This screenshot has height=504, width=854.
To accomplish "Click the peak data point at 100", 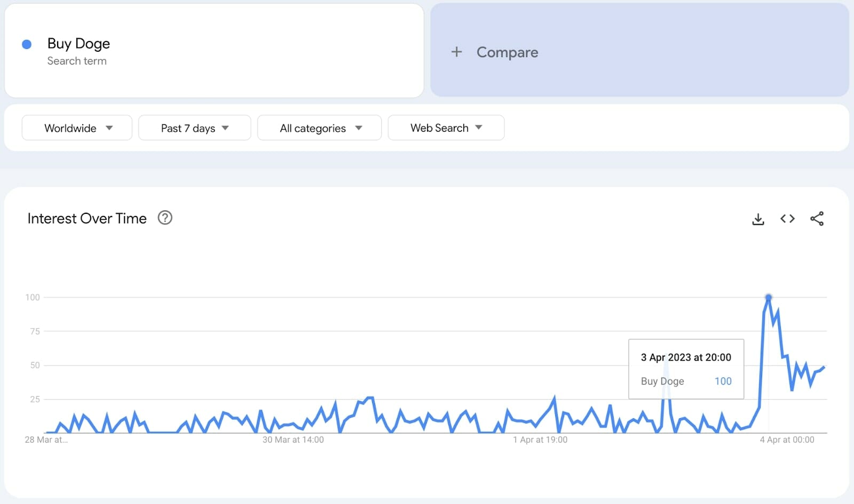I will click(768, 297).
